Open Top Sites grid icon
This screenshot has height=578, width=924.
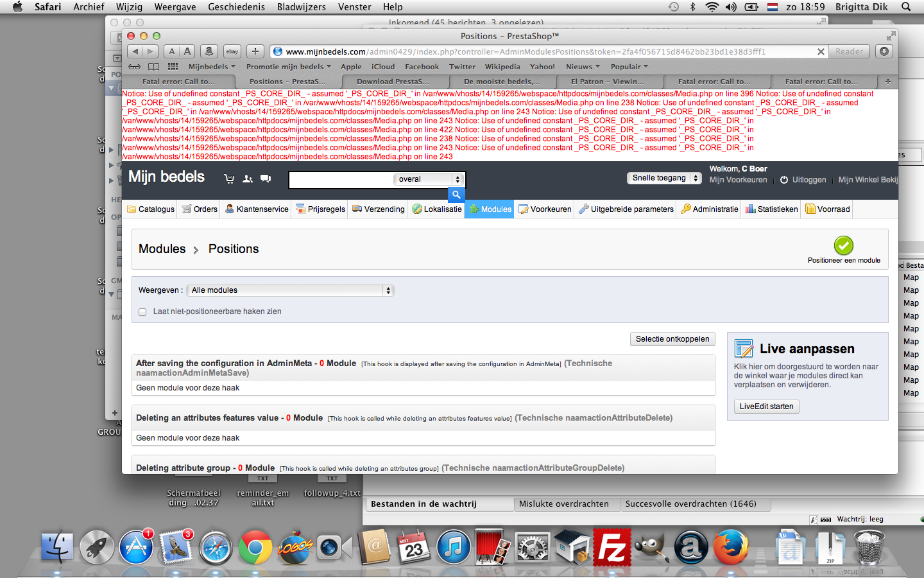coord(173,67)
